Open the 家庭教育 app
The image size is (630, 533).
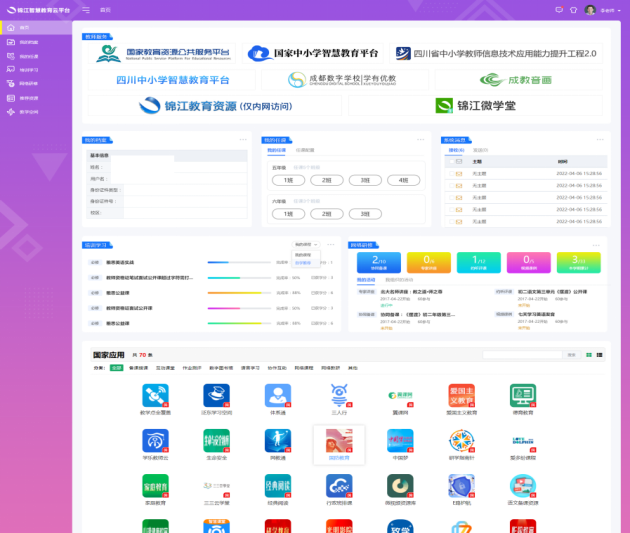tap(155, 489)
